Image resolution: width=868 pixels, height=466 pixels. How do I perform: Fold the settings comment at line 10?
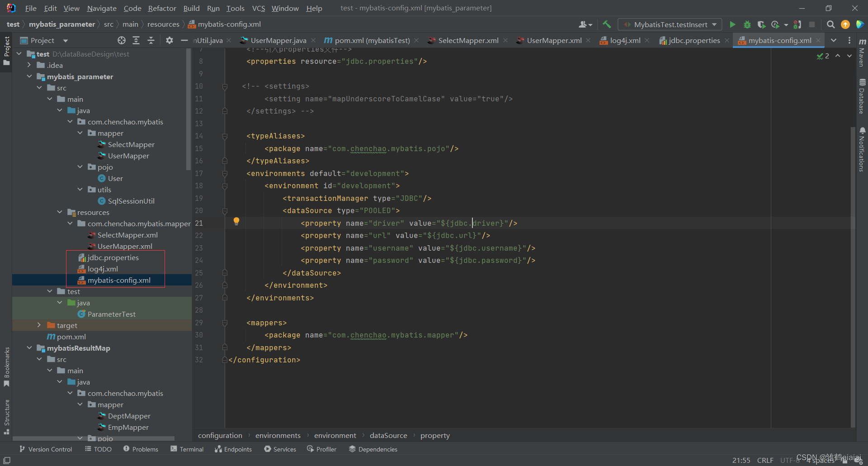click(x=225, y=86)
